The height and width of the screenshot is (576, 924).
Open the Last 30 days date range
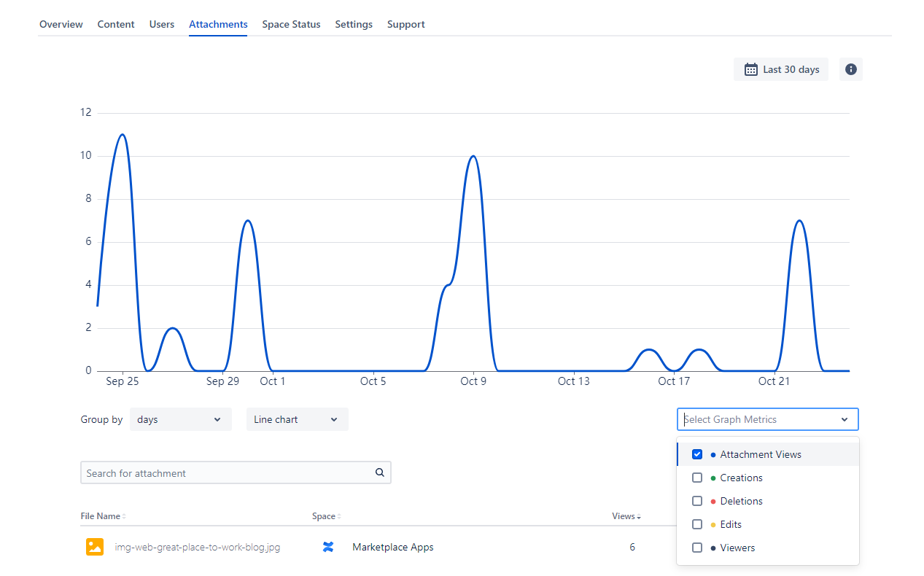pyautogui.click(x=781, y=69)
